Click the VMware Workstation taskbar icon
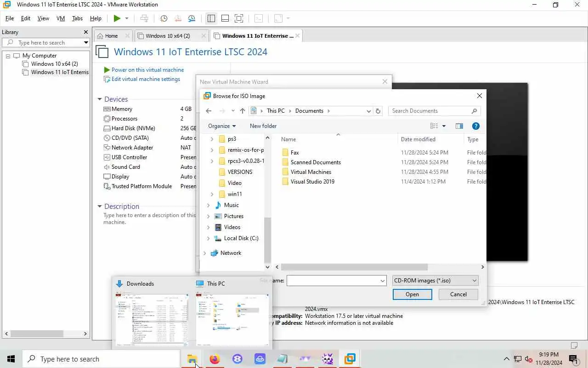Screen dimensions: 588x368 (350, 359)
